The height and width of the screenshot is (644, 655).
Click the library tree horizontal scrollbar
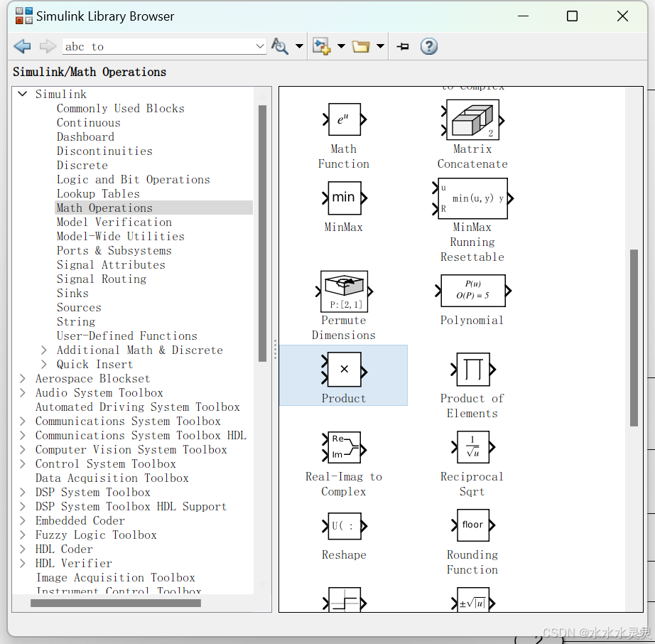(x=115, y=603)
